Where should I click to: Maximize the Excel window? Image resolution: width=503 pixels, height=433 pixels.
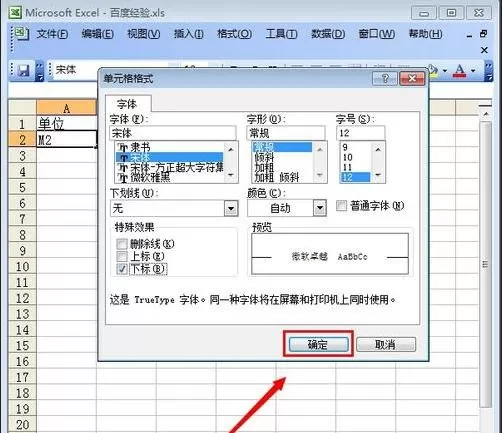[x=451, y=13]
